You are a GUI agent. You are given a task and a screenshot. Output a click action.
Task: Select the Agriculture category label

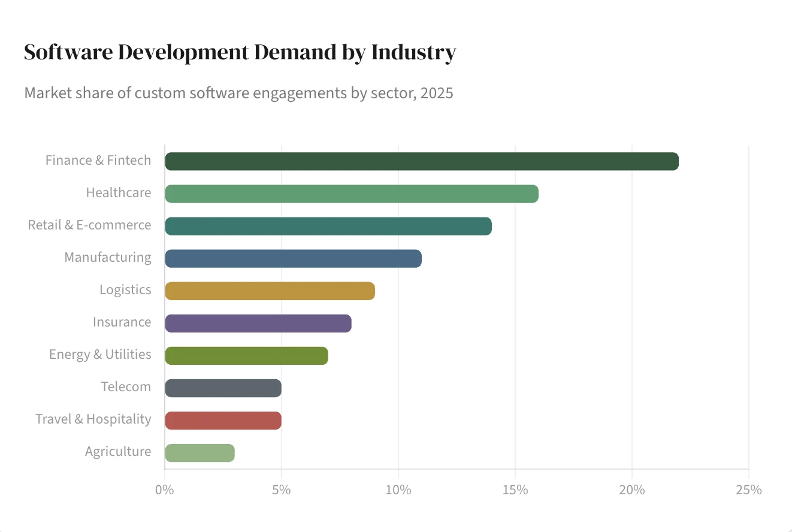(x=118, y=451)
